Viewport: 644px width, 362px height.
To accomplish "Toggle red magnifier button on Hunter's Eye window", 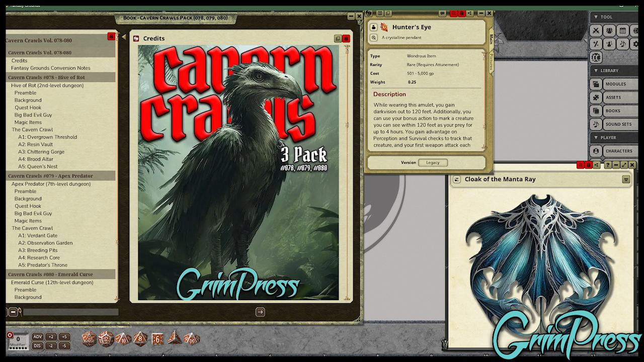I will [x=454, y=13].
